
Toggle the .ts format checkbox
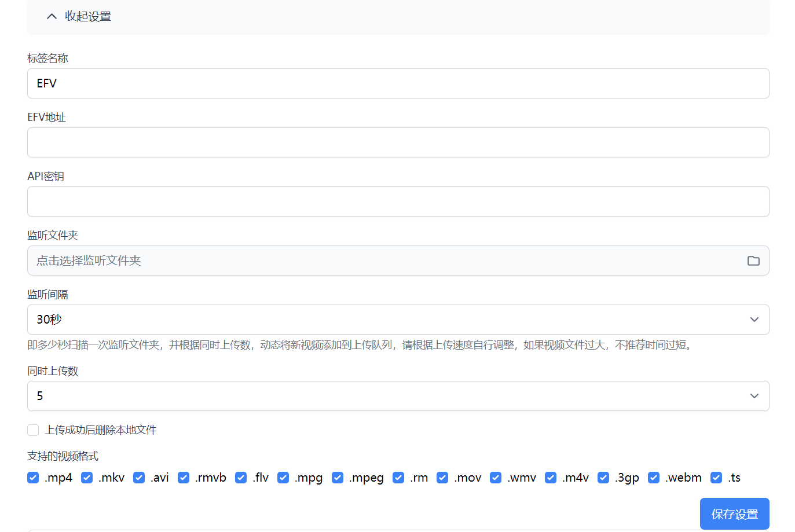(x=716, y=478)
